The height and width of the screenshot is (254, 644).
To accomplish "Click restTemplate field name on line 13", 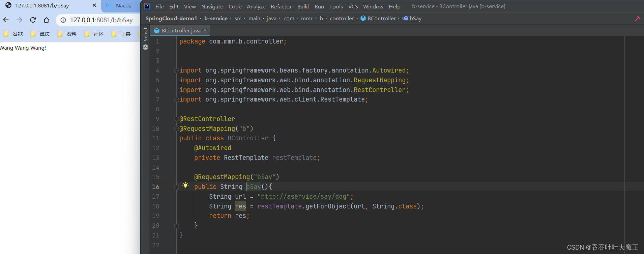I will [x=294, y=158].
